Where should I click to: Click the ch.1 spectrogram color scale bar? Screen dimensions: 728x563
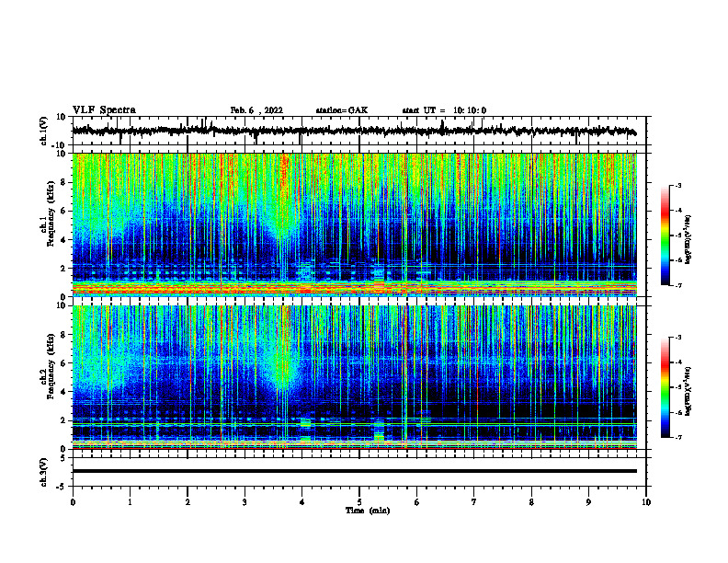(665, 236)
